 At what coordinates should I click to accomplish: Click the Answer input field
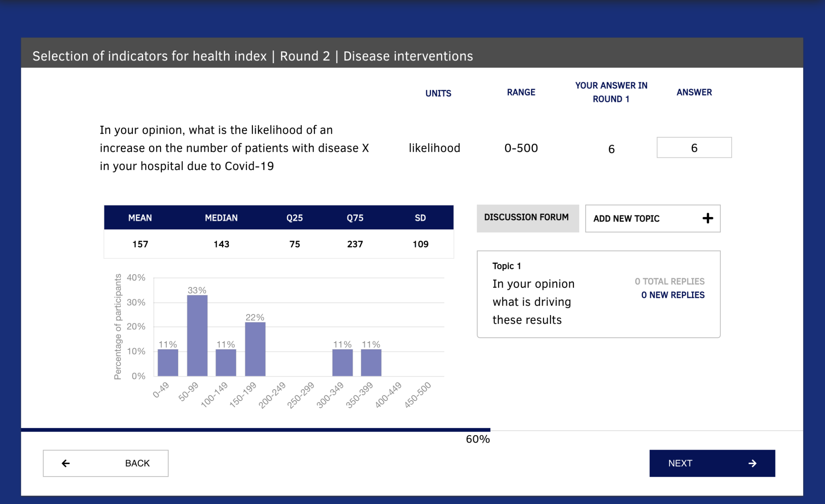tap(694, 148)
